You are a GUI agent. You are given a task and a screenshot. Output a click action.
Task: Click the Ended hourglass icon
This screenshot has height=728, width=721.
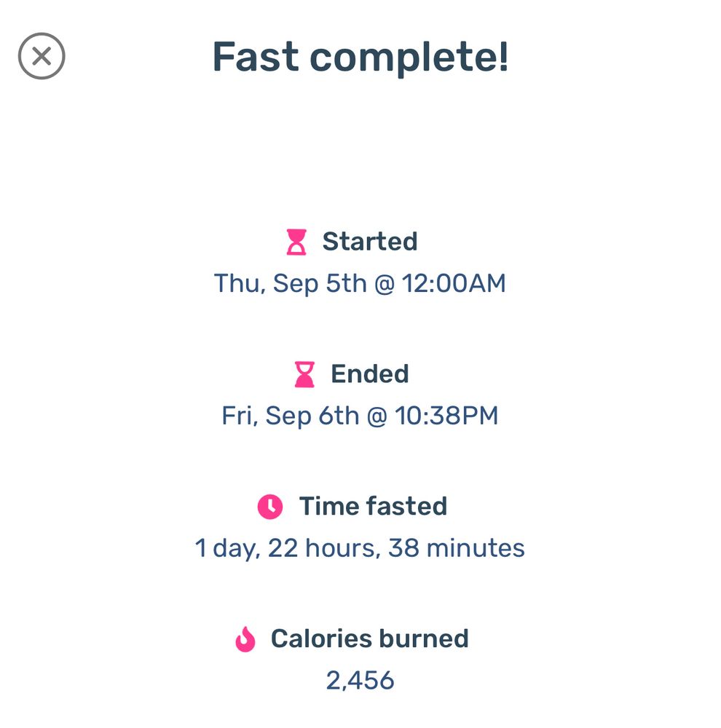(304, 374)
